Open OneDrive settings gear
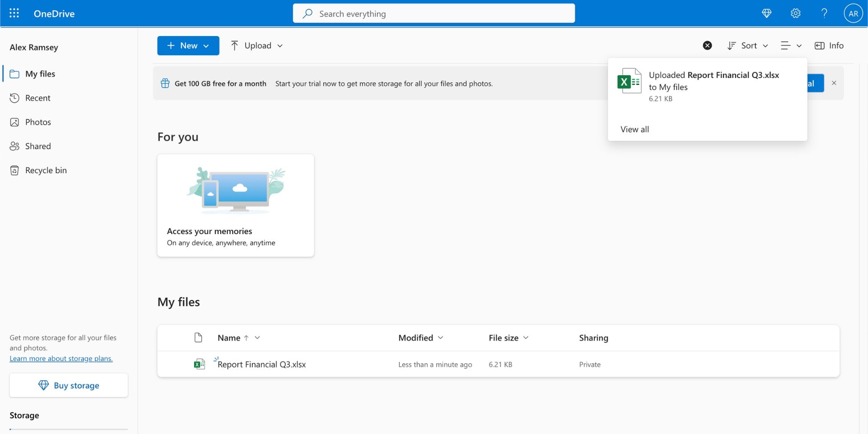The height and width of the screenshot is (434, 868). pos(795,13)
